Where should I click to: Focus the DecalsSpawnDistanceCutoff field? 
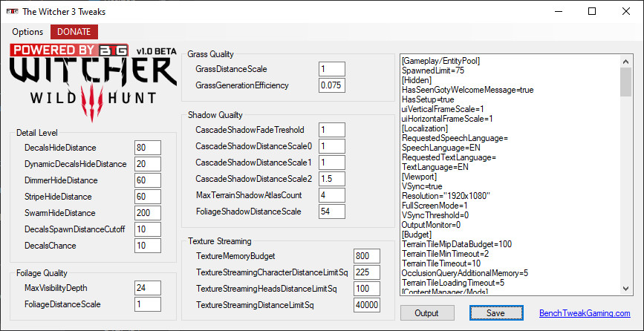pos(148,229)
